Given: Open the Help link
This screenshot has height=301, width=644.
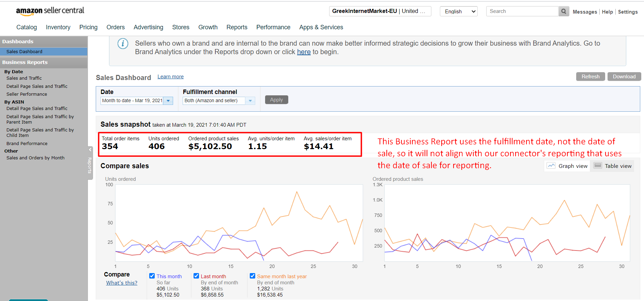Looking at the screenshot, I should coord(607,12).
